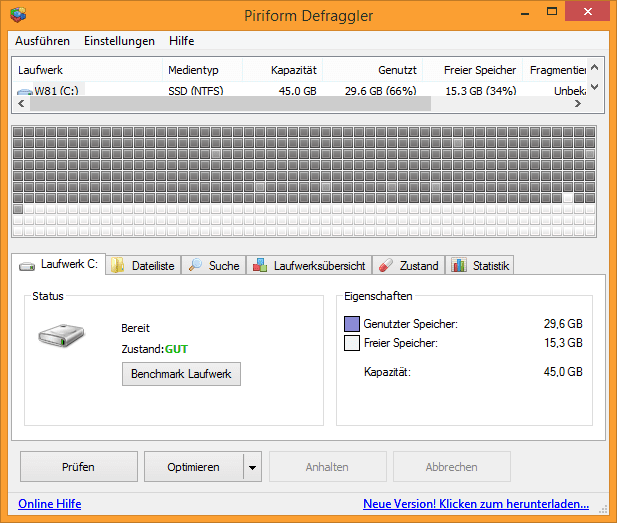The height and width of the screenshot is (523, 617).
Task: Sort by the Medientyp column header
Action: 202,70
